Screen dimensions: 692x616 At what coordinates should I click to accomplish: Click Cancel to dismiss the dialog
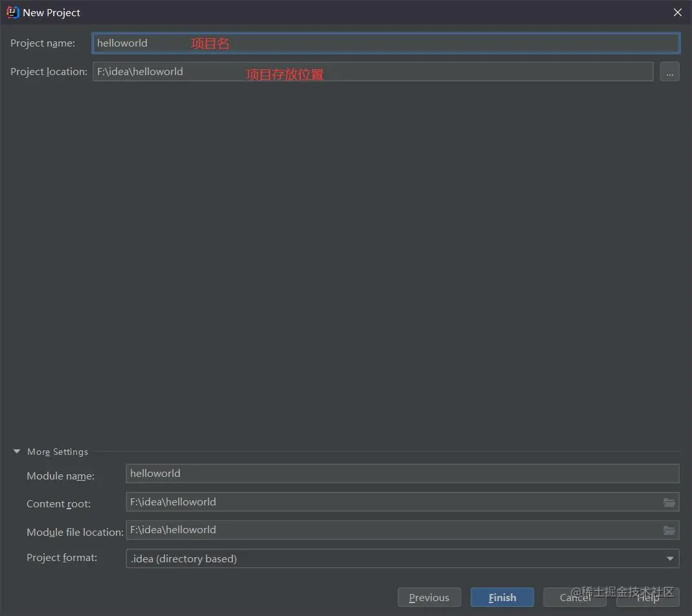coord(574,597)
